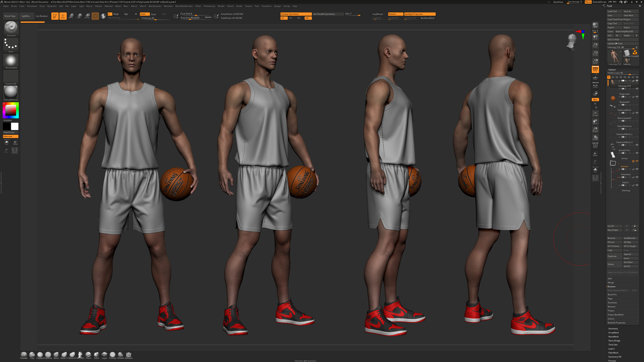Image resolution: width=644 pixels, height=362 pixels.
Task: Toggle Transp mode in right shelf
Action: pos(595,154)
